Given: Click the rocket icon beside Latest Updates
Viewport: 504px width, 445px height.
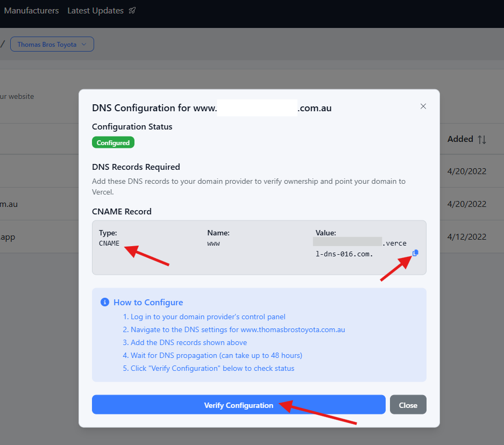Looking at the screenshot, I should 132,11.
